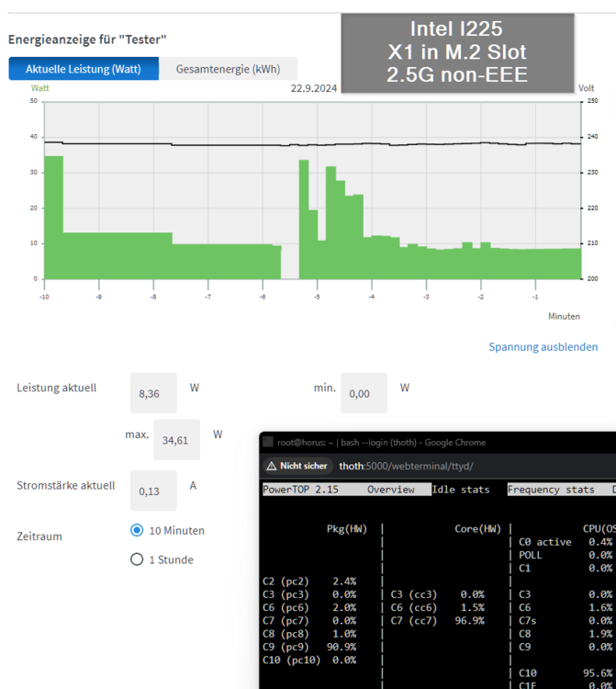Image resolution: width=616 pixels, height=689 pixels.
Task: Click the C8 (pc8) 1.0% row
Action: (x=309, y=634)
